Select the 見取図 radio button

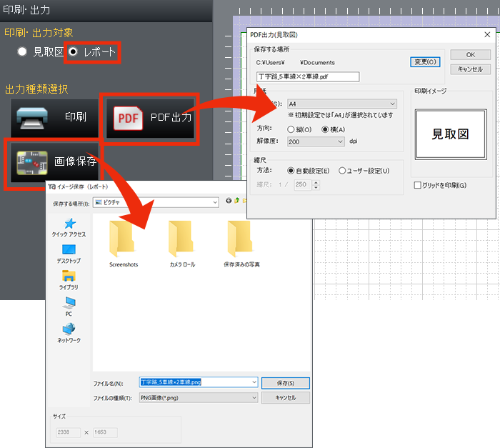coord(23,52)
